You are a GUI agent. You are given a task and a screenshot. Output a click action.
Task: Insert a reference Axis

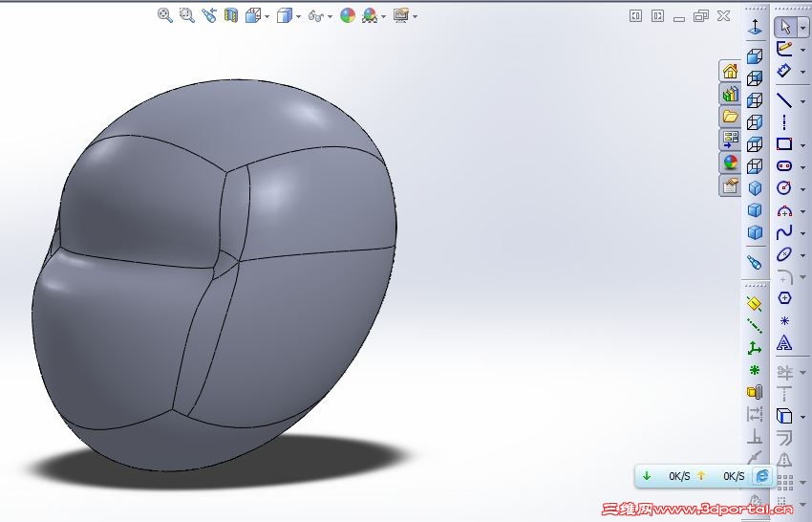pyautogui.click(x=755, y=326)
